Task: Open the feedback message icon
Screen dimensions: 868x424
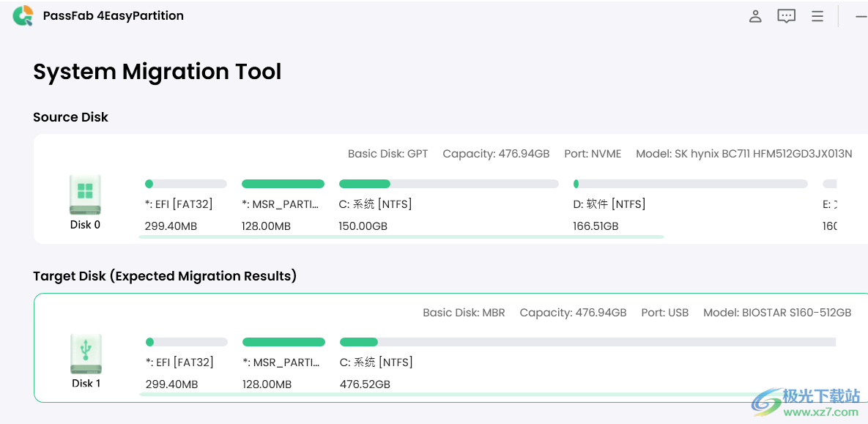Action: pos(786,15)
